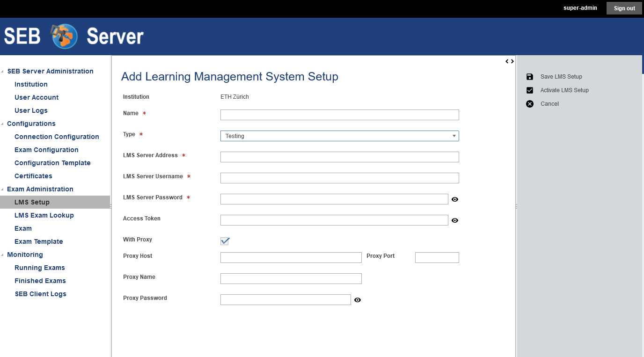Open the Type dropdown showing Testing

(x=339, y=136)
